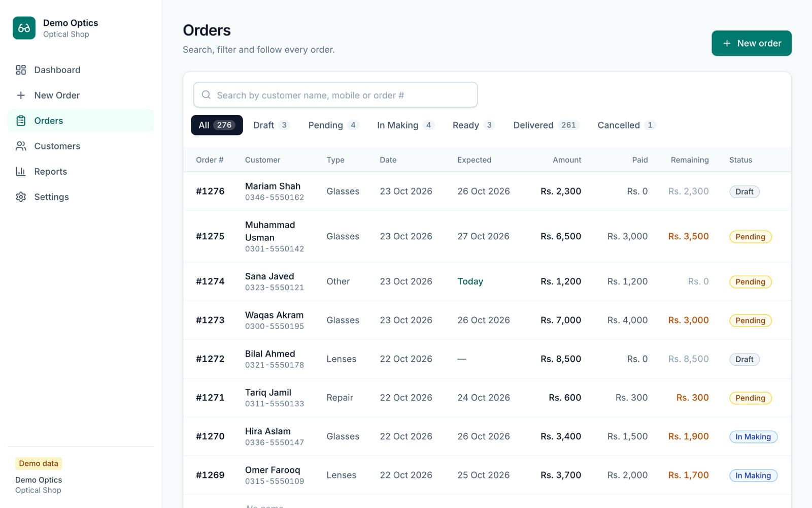Click the plus icon beside New Order
This screenshot has width=812, height=508.
click(21, 95)
